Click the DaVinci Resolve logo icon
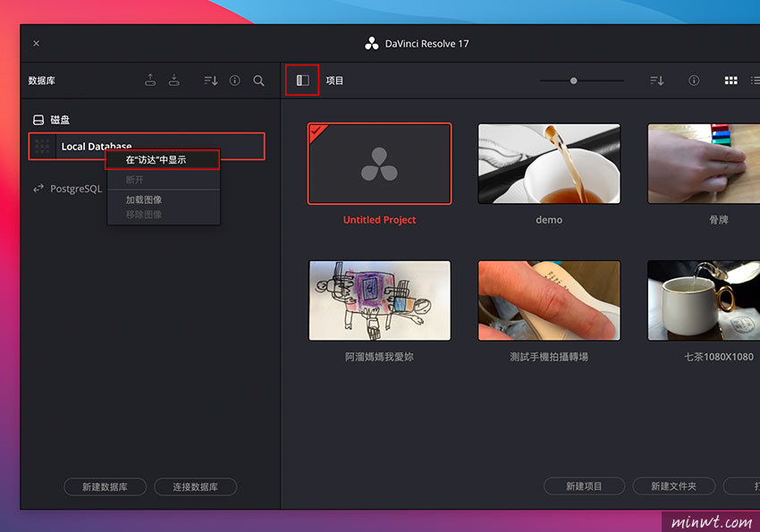Viewport: 760px width, 532px height. [x=372, y=44]
